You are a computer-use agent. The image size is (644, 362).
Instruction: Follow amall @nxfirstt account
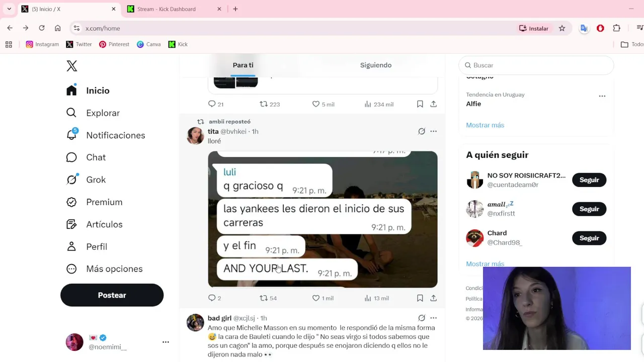pyautogui.click(x=589, y=209)
